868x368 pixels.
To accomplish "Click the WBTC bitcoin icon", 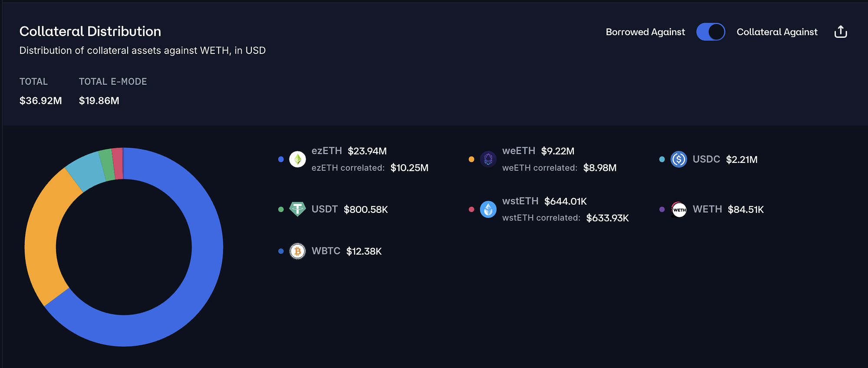I will pyautogui.click(x=297, y=251).
